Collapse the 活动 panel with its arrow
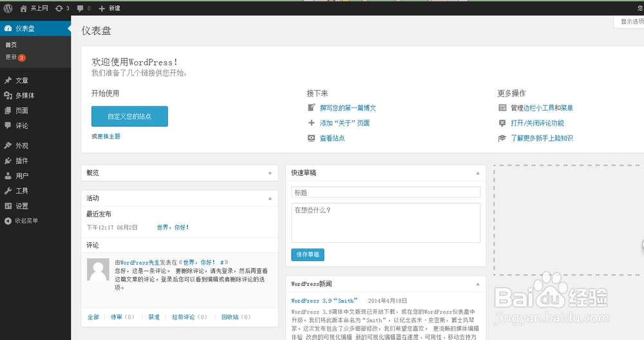 point(270,199)
